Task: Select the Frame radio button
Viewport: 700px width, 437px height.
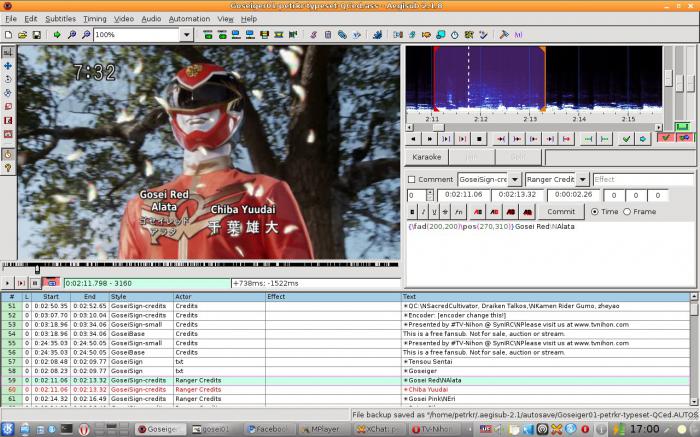Action: (627, 212)
